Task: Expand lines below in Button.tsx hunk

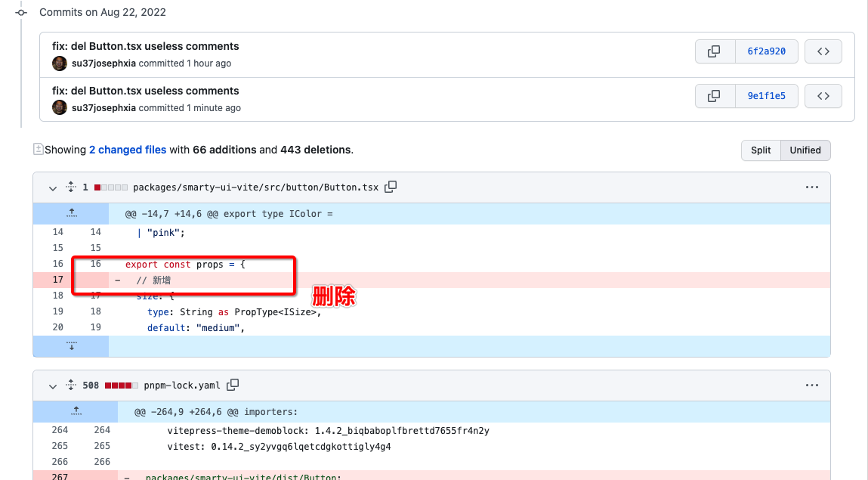Action: tap(71, 346)
